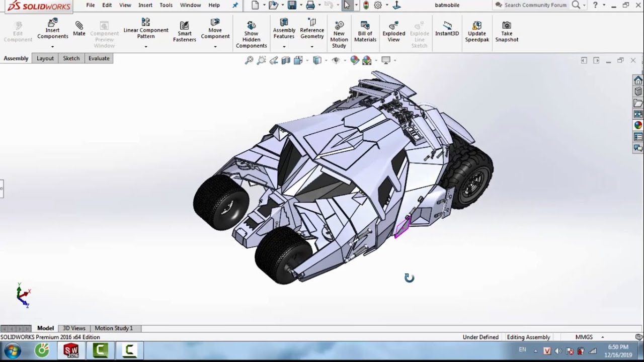Switch to the Sketch tab
Screen dimensions: 644x362
coord(71,58)
